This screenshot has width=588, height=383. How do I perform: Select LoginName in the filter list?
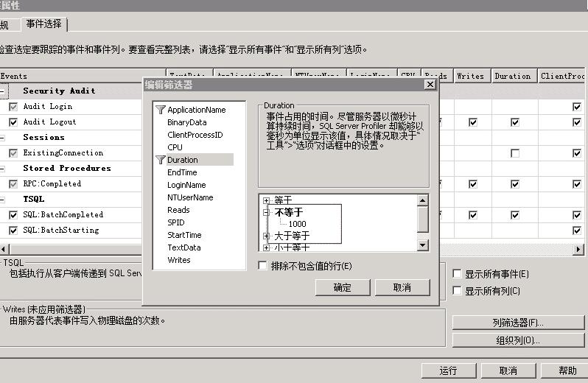click(186, 185)
